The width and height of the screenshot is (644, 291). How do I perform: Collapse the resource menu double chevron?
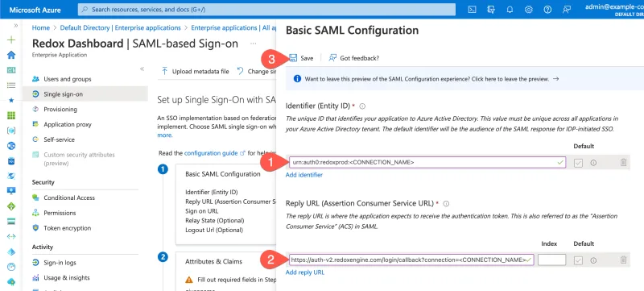142,69
